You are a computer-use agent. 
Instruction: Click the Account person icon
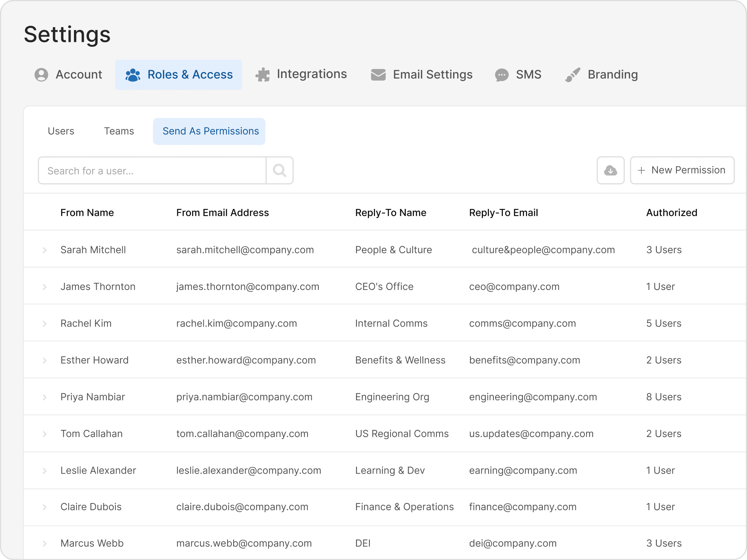pos(41,75)
